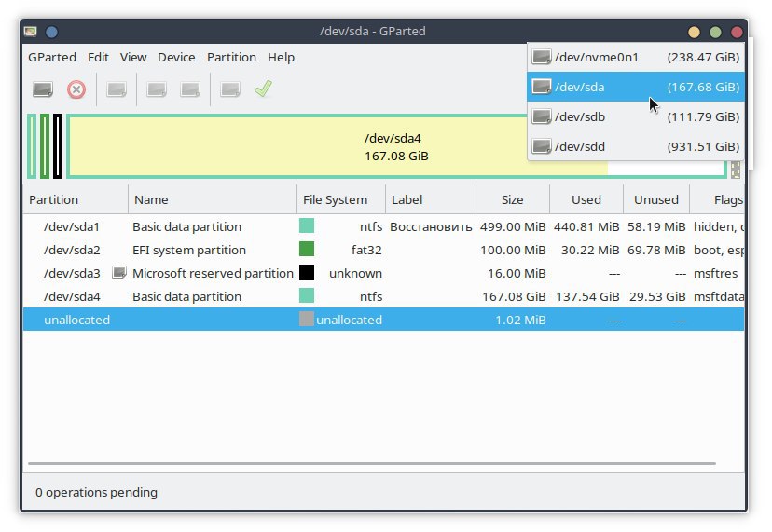The height and width of the screenshot is (532, 772).
Task: Click the Resize/Move toolbar icon
Action: 117,89
